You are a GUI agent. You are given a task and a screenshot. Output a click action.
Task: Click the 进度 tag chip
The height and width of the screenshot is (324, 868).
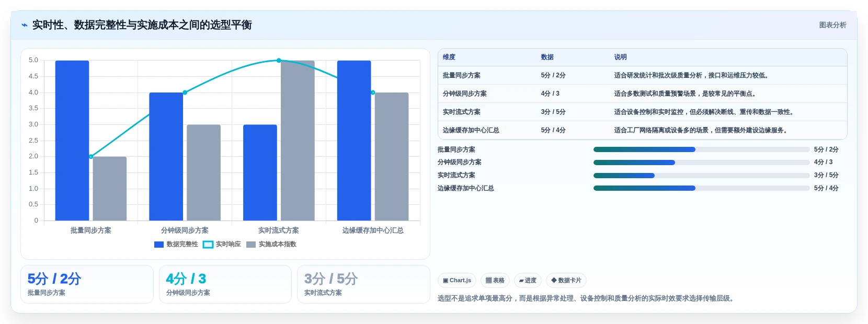[x=528, y=280]
